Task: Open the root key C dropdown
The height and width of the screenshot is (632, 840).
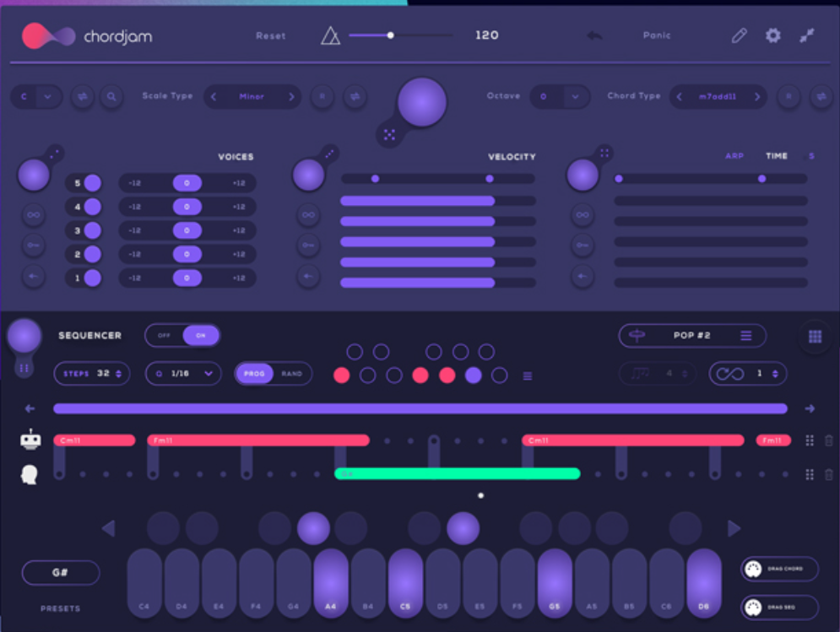Action: (36, 96)
